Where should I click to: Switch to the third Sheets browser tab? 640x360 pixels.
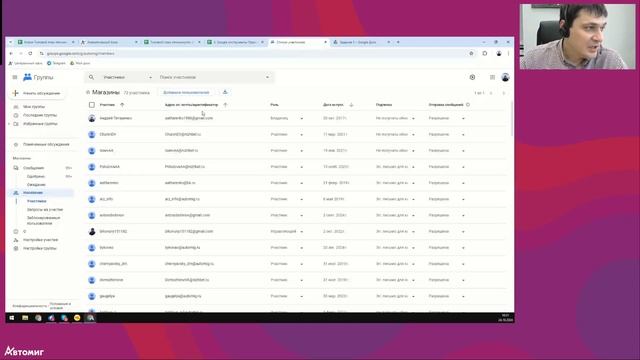[x=171, y=42]
